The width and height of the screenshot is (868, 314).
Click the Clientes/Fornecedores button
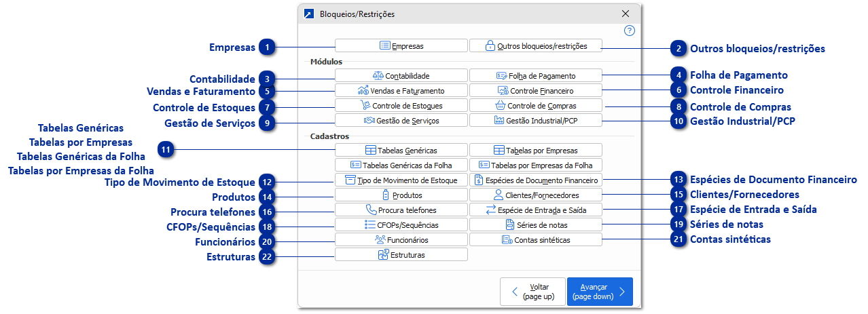coord(535,195)
